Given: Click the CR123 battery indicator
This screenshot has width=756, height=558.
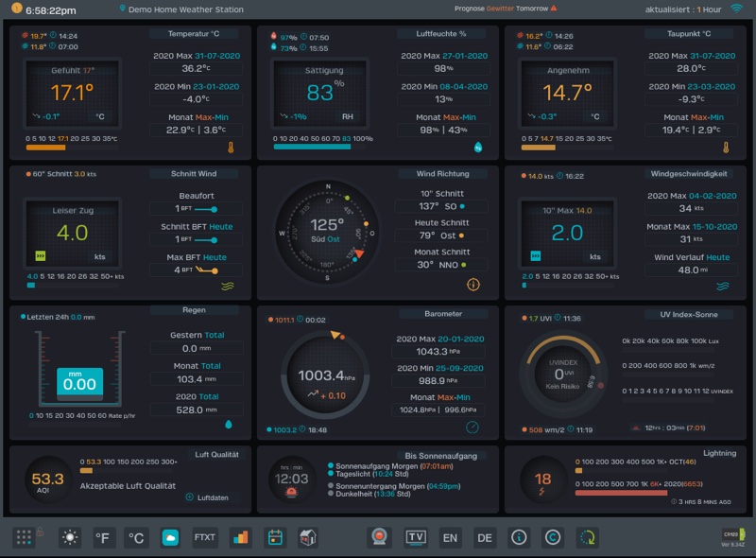Looking at the screenshot, I should pyautogui.click(x=733, y=534).
